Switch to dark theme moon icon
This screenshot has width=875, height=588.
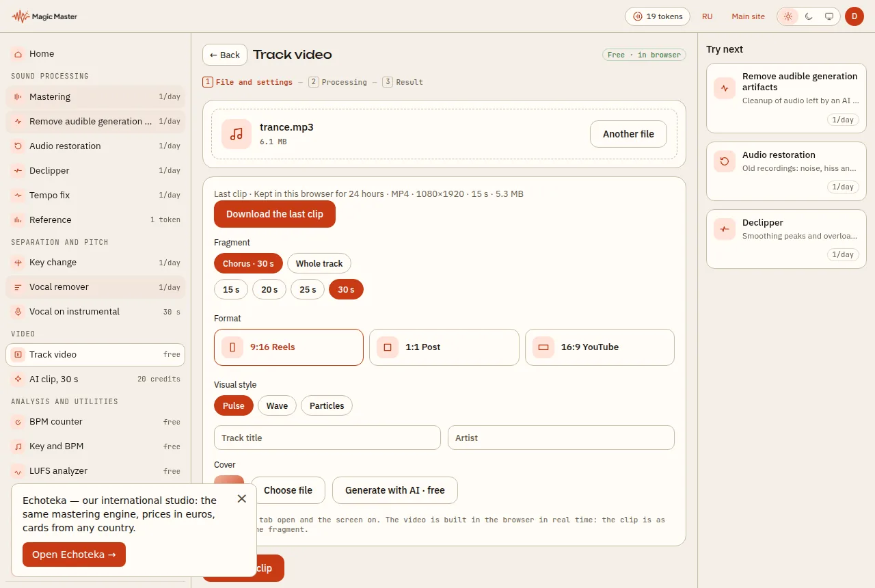(809, 16)
